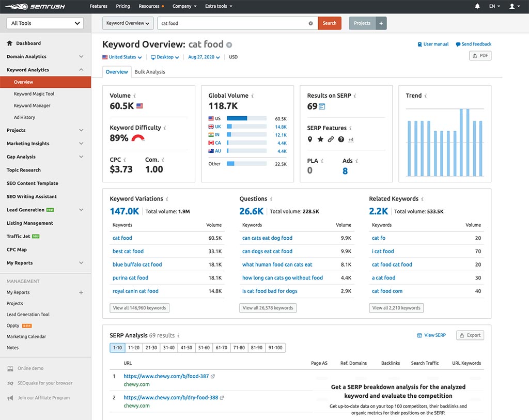Clear the search field with the X icon
Image resolution: width=529 pixels, height=420 pixels.
[x=310, y=23]
